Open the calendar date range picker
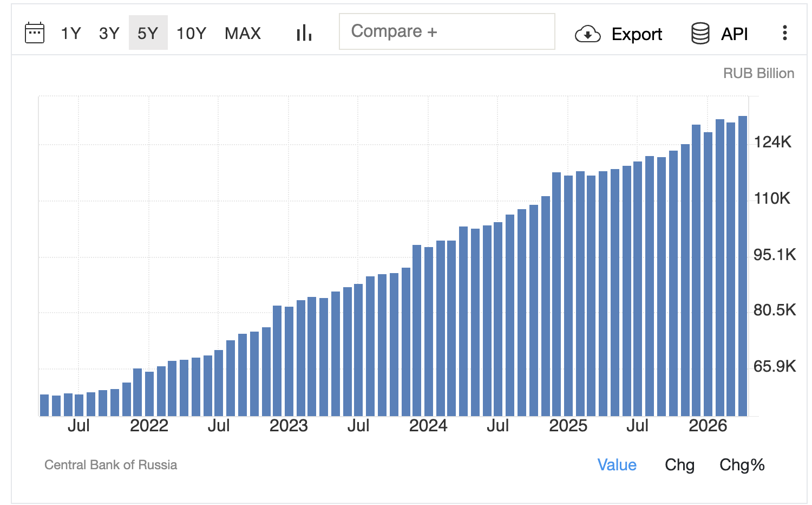The height and width of the screenshot is (505, 812). click(x=35, y=33)
